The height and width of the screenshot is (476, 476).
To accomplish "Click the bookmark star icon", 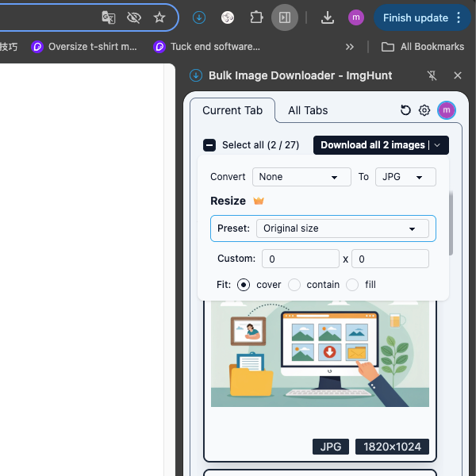I will click(x=159, y=17).
